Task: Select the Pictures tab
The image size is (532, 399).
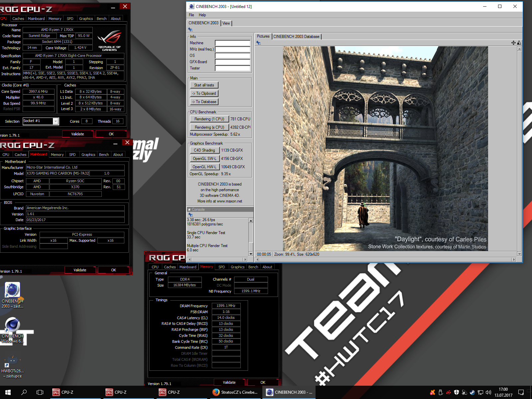Action: coord(263,36)
